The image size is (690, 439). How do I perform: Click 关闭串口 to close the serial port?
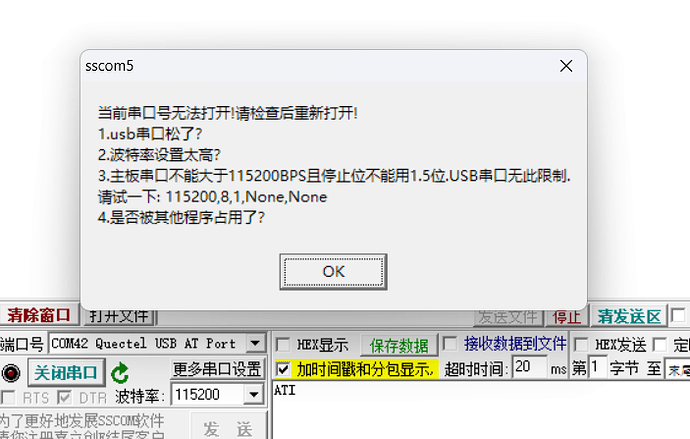(x=66, y=373)
